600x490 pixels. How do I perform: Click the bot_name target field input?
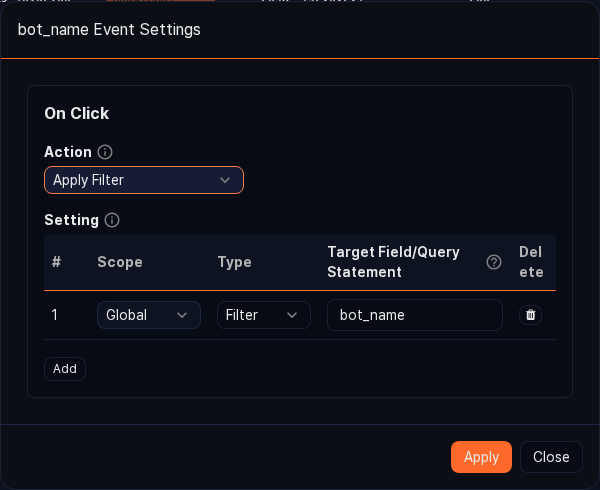click(414, 315)
